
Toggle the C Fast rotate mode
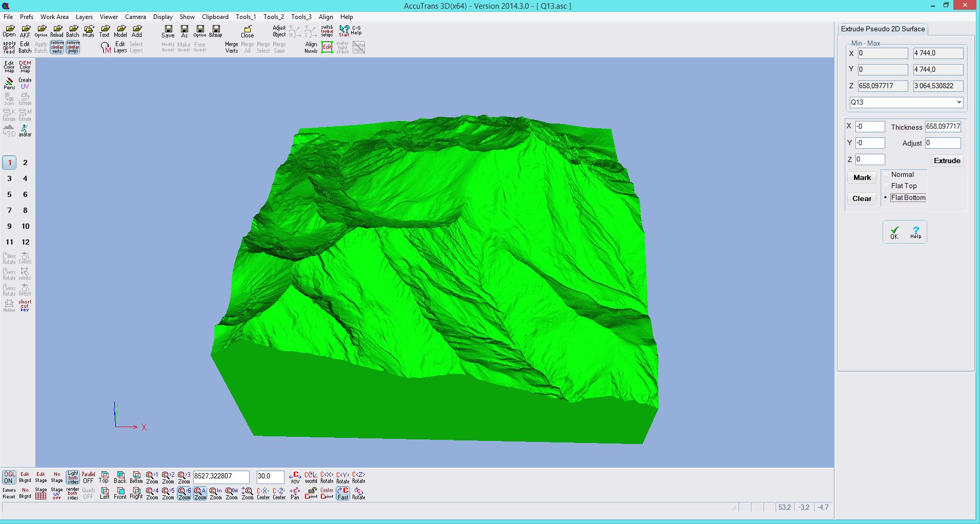[x=343, y=493]
